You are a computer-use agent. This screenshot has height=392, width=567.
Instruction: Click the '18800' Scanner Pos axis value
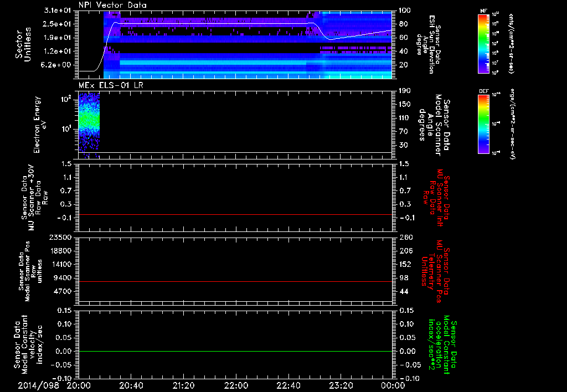click(60, 251)
